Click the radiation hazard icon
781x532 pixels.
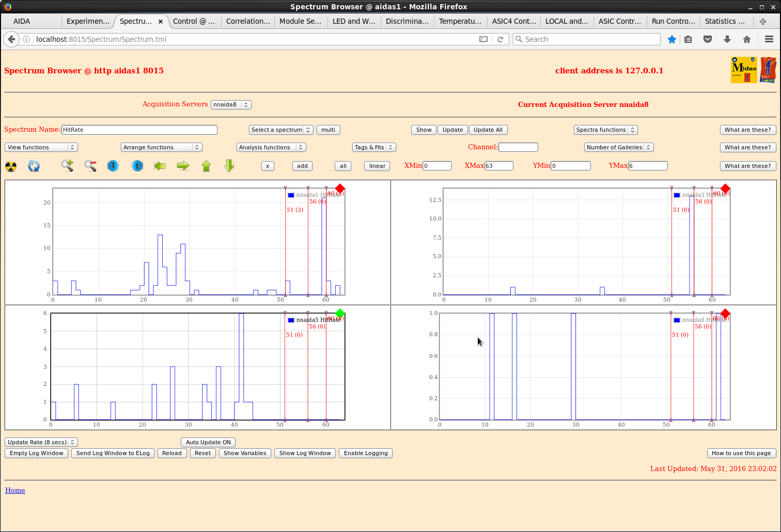[11, 166]
